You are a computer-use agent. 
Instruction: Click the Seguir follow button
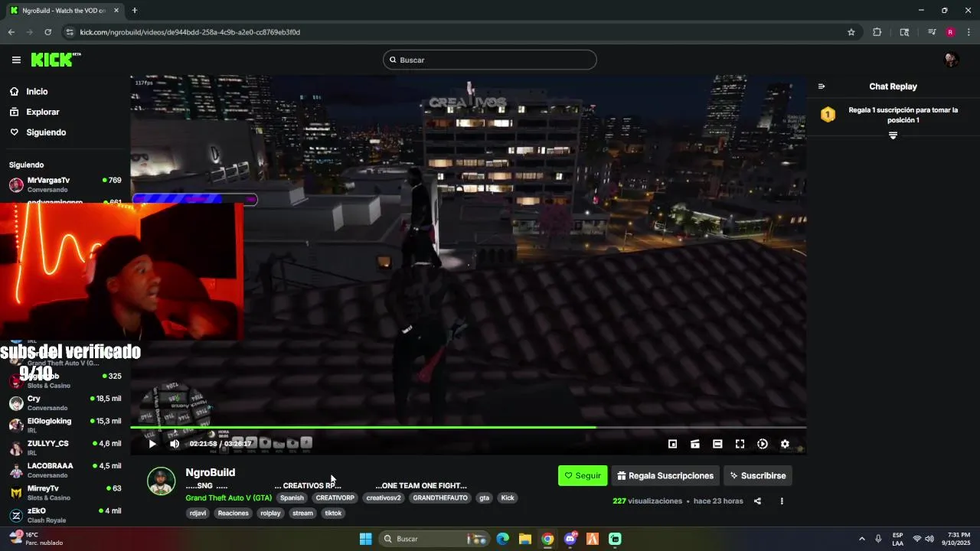point(583,475)
